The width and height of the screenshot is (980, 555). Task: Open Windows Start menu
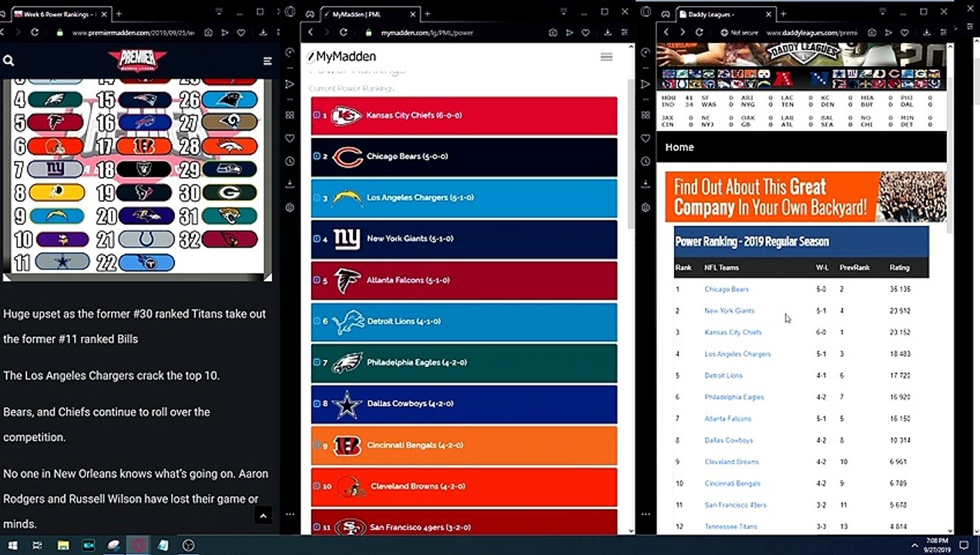tap(12, 545)
